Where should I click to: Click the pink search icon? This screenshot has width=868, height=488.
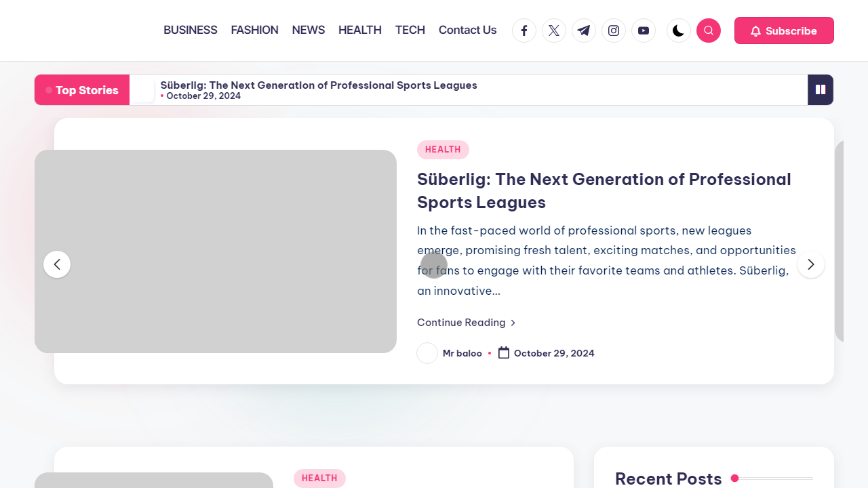click(x=709, y=30)
